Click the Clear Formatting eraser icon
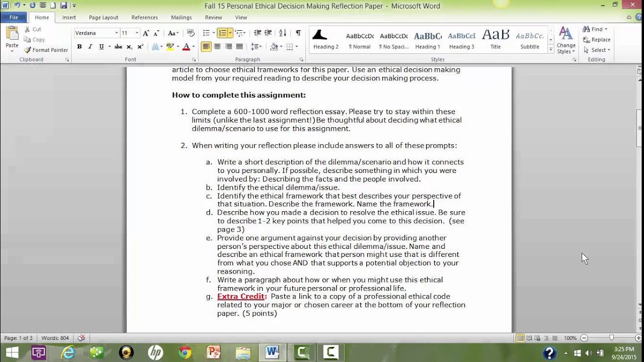The image size is (644, 362). pos(190,33)
